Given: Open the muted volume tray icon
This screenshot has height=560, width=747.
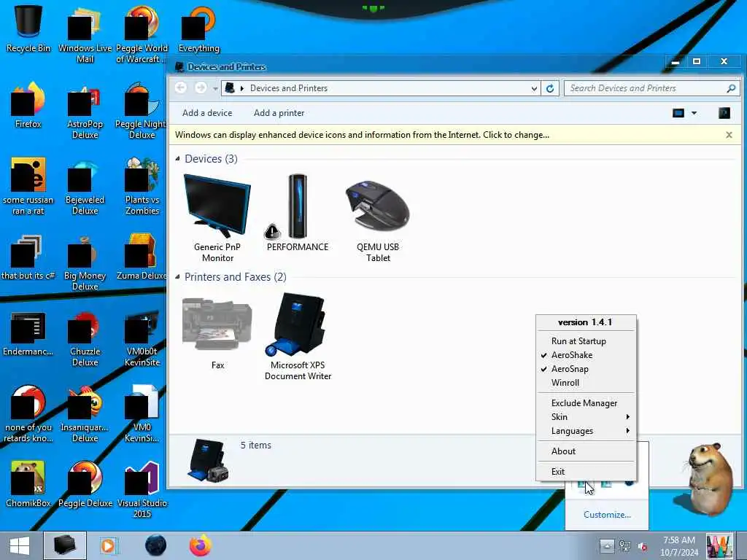Looking at the screenshot, I should [642, 546].
